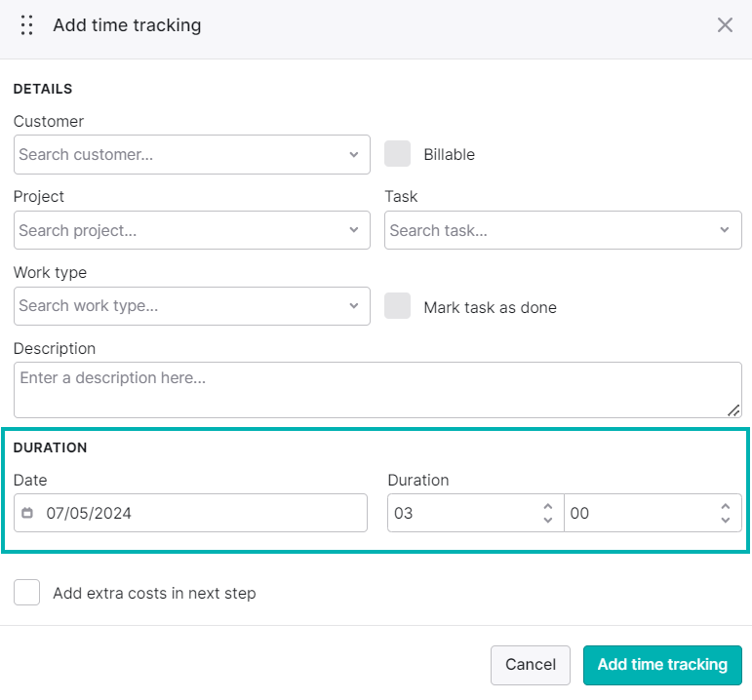Increase hours with the up arrow
Screen dimensions: 752x700
(548, 506)
